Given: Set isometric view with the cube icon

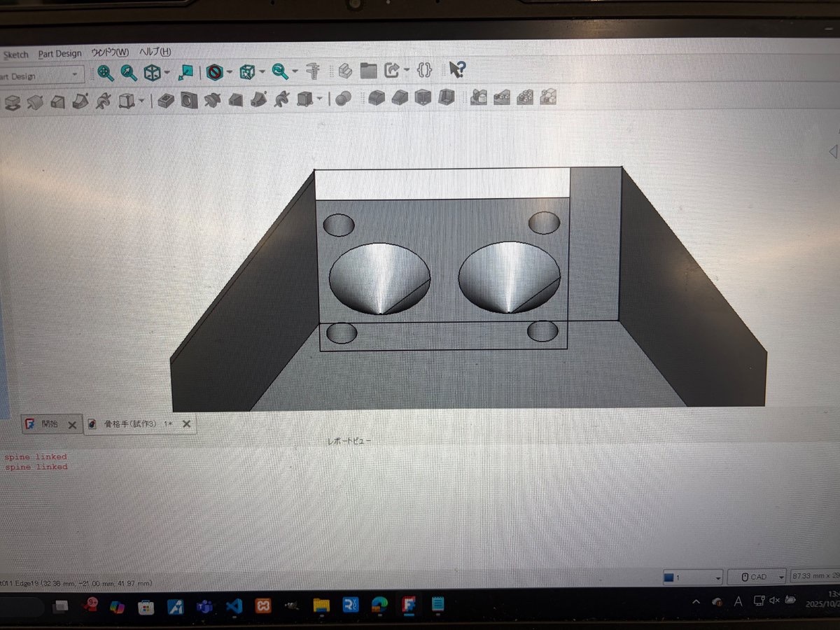Looking at the screenshot, I should [x=152, y=72].
